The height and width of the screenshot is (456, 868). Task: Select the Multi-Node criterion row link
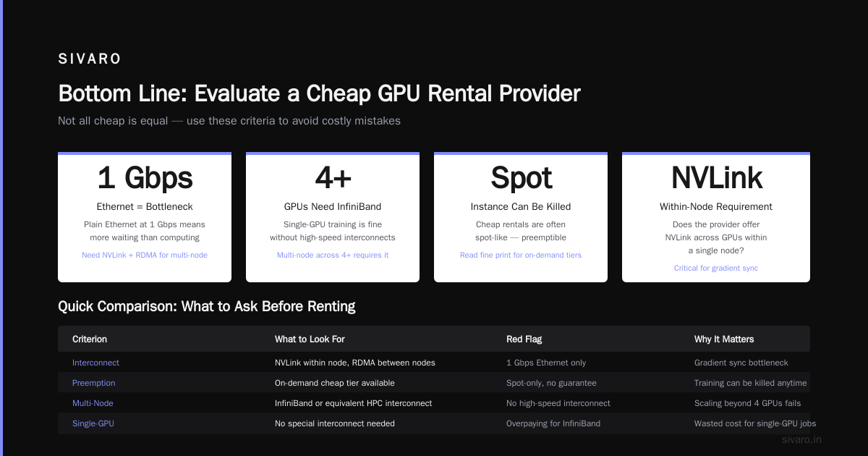pyautogui.click(x=93, y=403)
